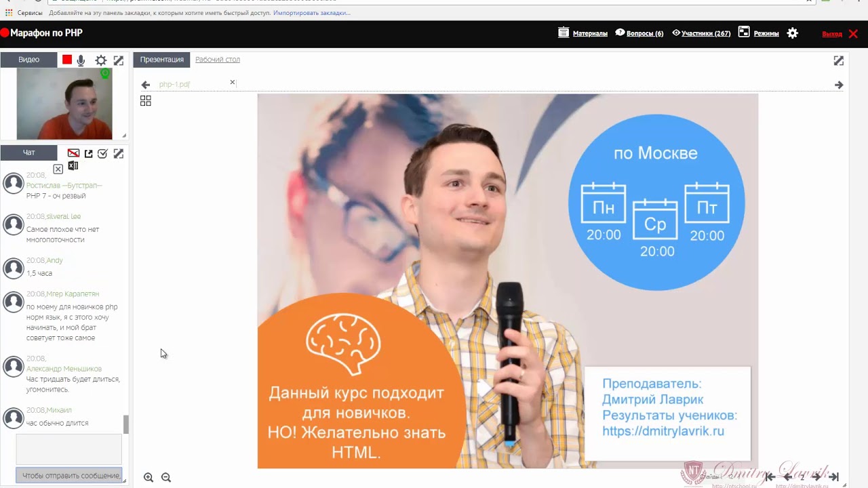
Task: Go to the next slide
Action: coord(816,476)
